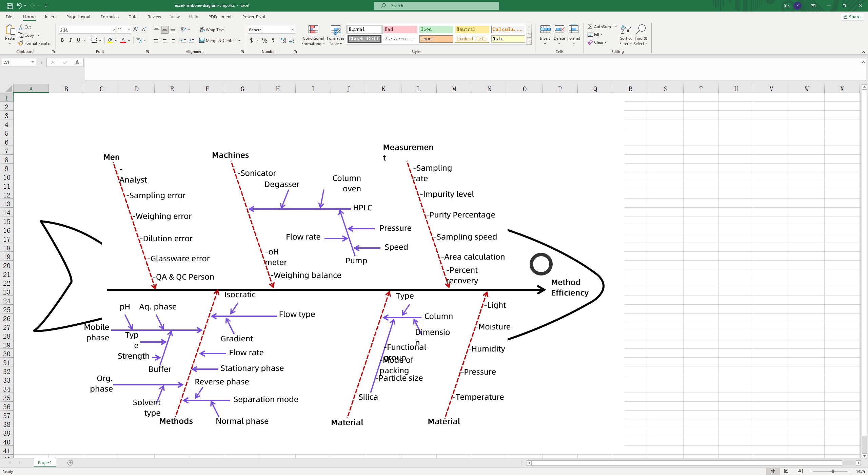This screenshot has height=475, width=868.
Task: Toggle italic formatting
Action: 71,40
